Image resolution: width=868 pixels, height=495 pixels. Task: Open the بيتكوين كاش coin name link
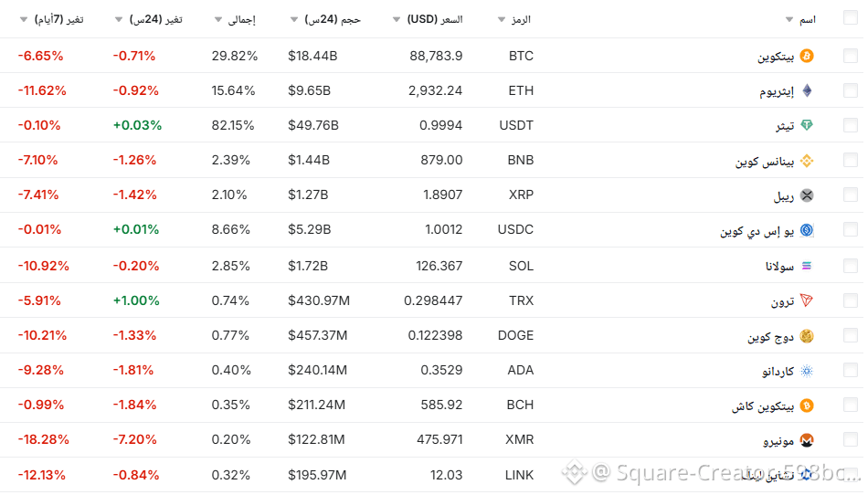762,405
